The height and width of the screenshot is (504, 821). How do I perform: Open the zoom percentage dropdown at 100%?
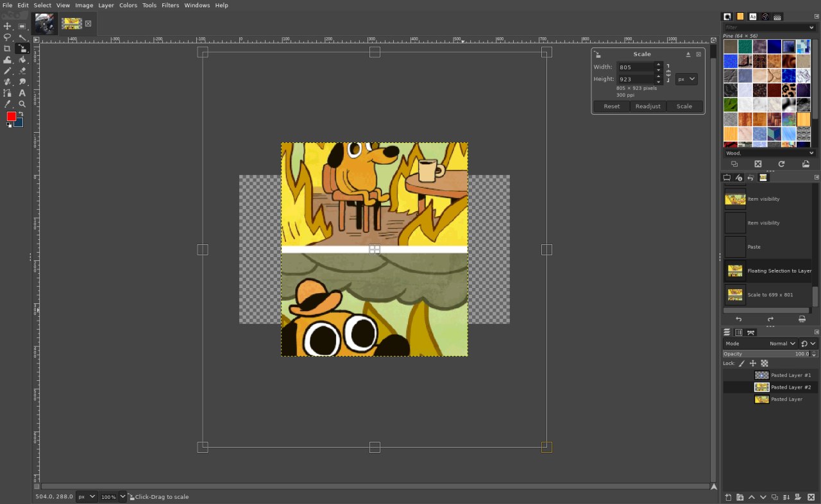click(114, 496)
